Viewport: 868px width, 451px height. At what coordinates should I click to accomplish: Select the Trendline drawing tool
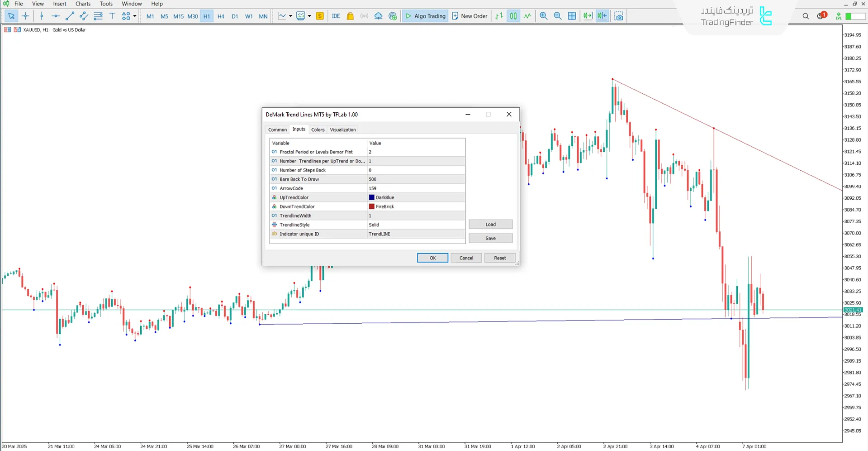[x=69, y=16]
